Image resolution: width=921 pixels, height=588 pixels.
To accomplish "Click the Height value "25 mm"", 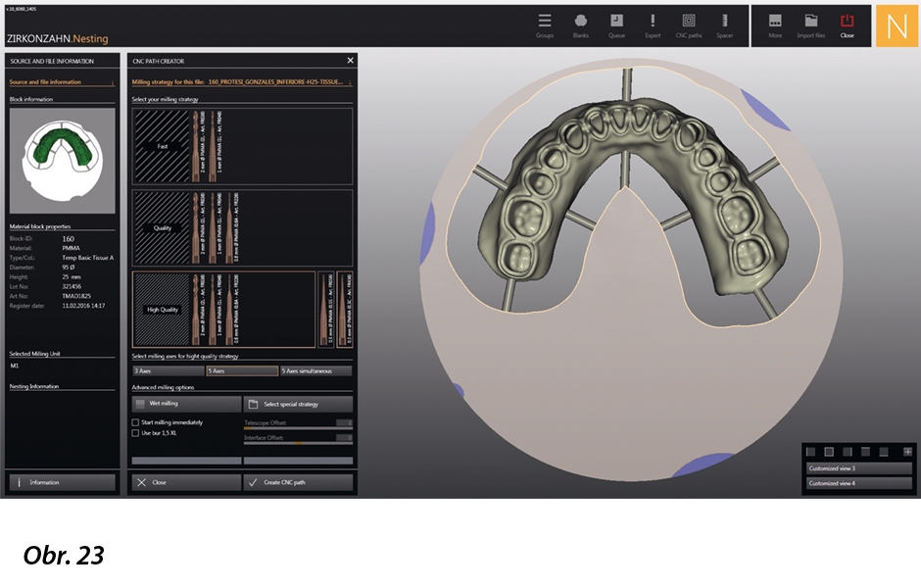I will 72,276.
